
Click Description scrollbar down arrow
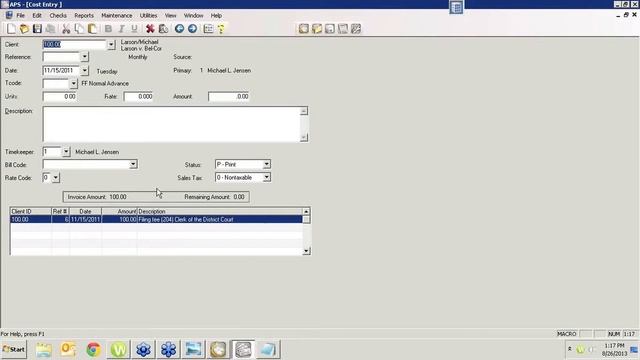(x=304, y=138)
